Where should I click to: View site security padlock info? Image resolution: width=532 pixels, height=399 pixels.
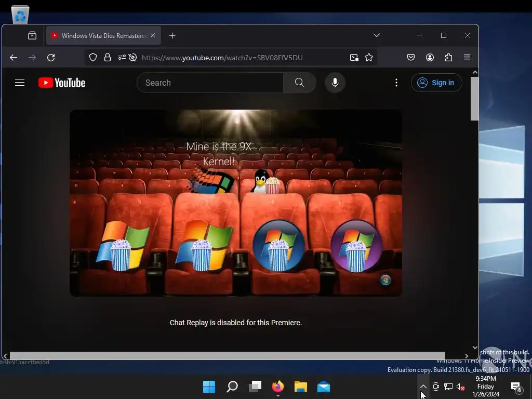[x=108, y=57]
